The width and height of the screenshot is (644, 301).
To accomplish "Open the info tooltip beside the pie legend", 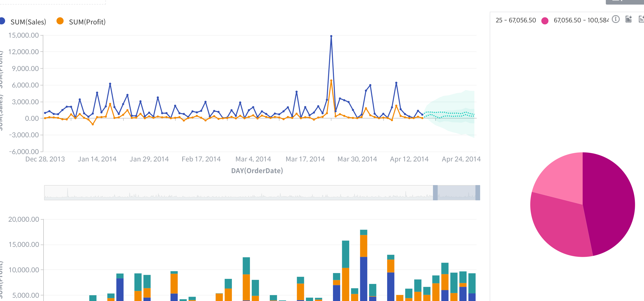I will coord(616,19).
